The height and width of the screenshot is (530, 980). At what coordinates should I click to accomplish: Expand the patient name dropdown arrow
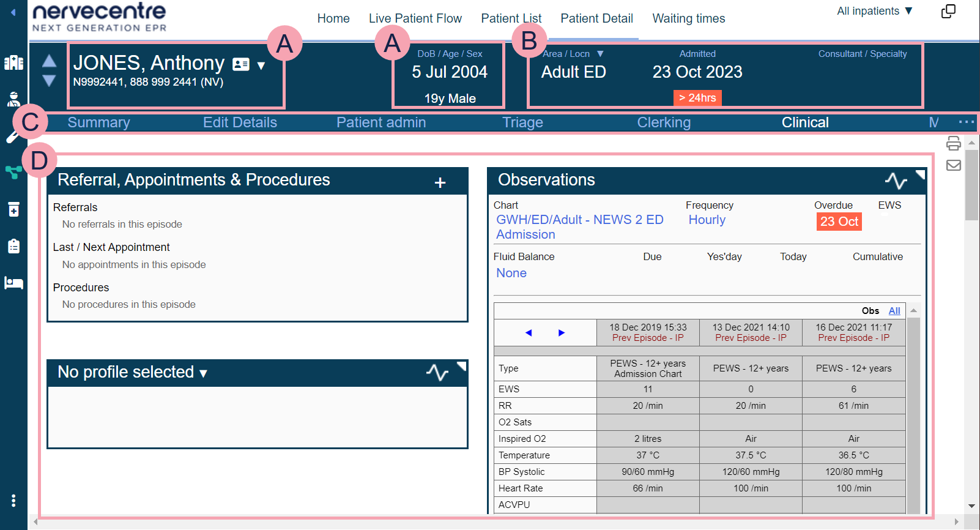point(261,65)
